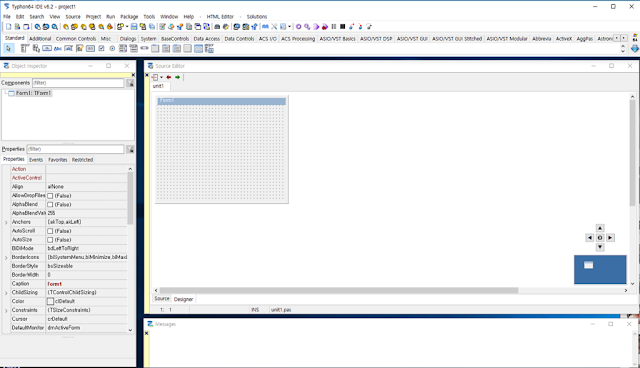
Task: Switch to the Source tab in editor
Action: pyautogui.click(x=162, y=299)
